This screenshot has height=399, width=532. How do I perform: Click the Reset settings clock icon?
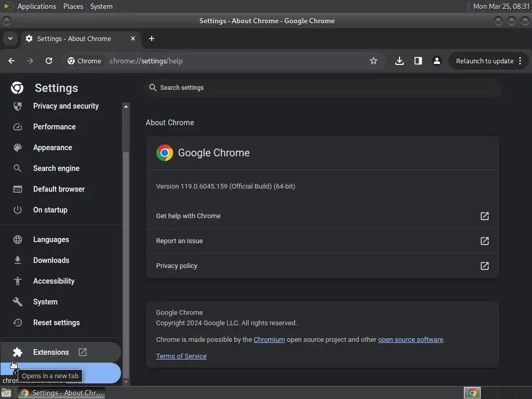pos(17,322)
